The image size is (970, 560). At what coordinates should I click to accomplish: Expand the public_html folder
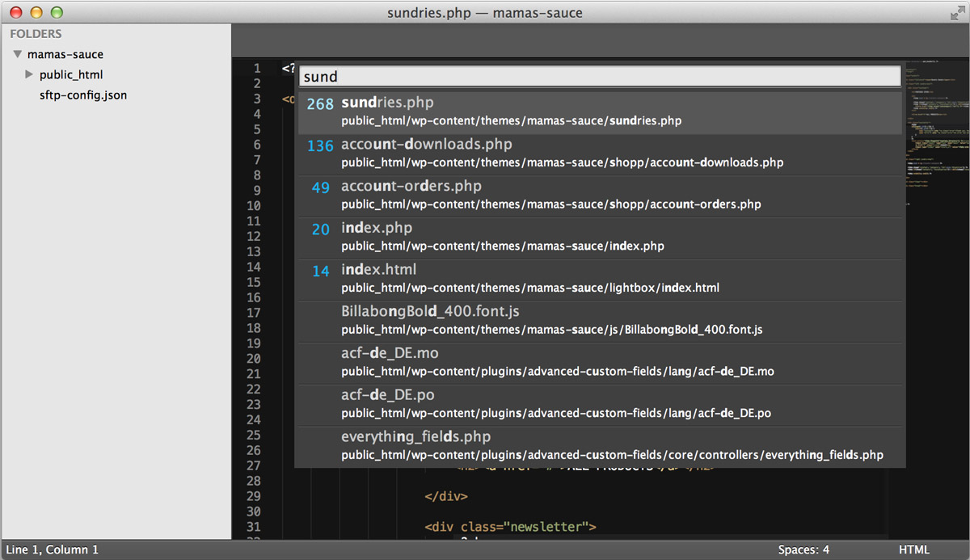point(30,74)
